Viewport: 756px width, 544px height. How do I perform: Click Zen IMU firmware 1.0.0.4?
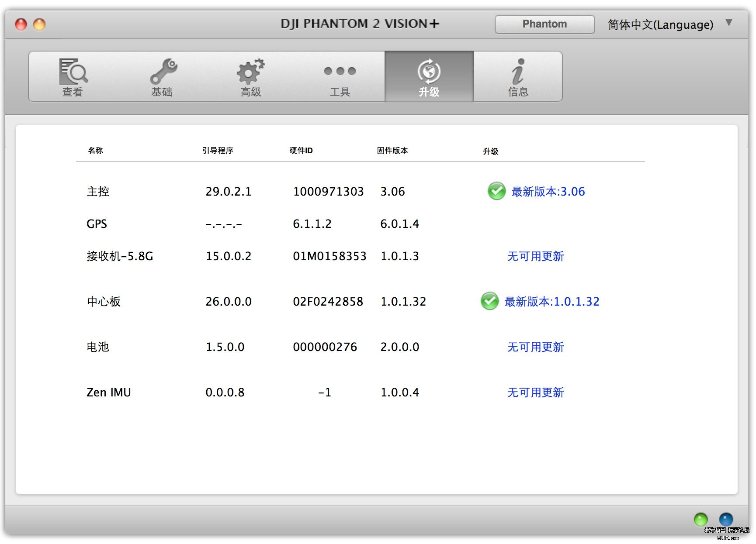399,392
